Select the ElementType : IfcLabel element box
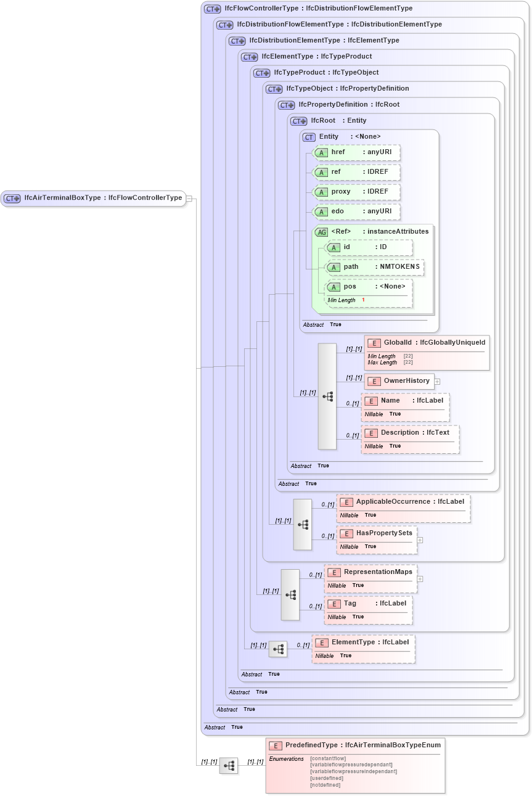The height and width of the screenshot is (796, 532). [363, 648]
